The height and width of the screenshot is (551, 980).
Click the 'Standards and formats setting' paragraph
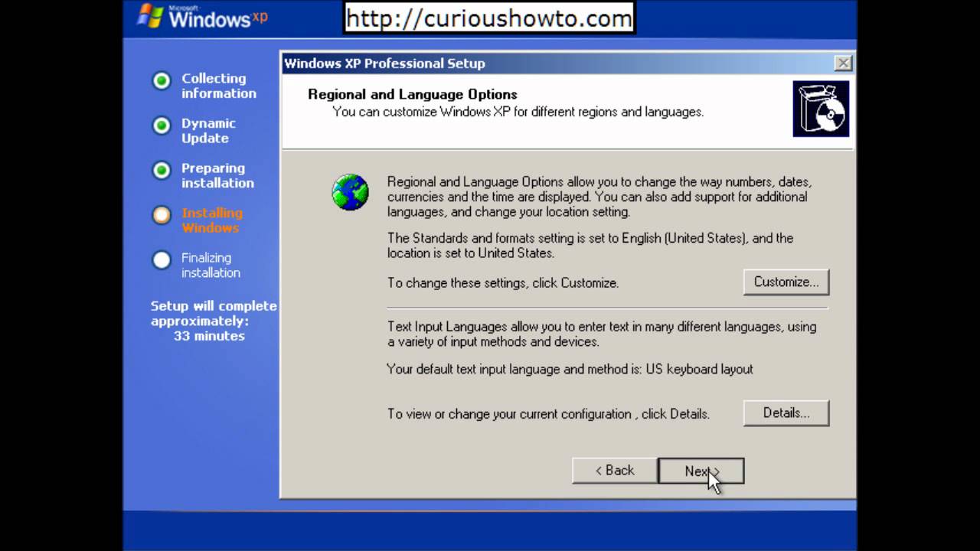(x=590, y=246)
